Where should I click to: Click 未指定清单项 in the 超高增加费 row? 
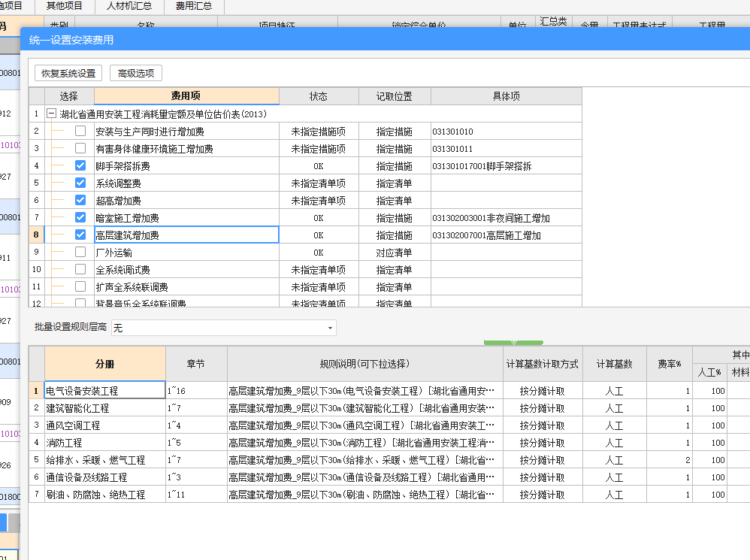pos(319,201)
